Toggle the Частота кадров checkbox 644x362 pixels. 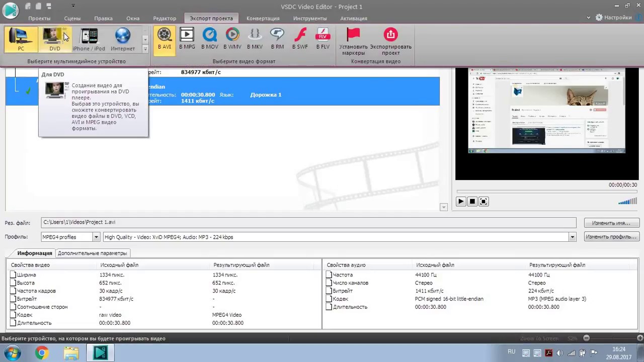pos(13,291)
